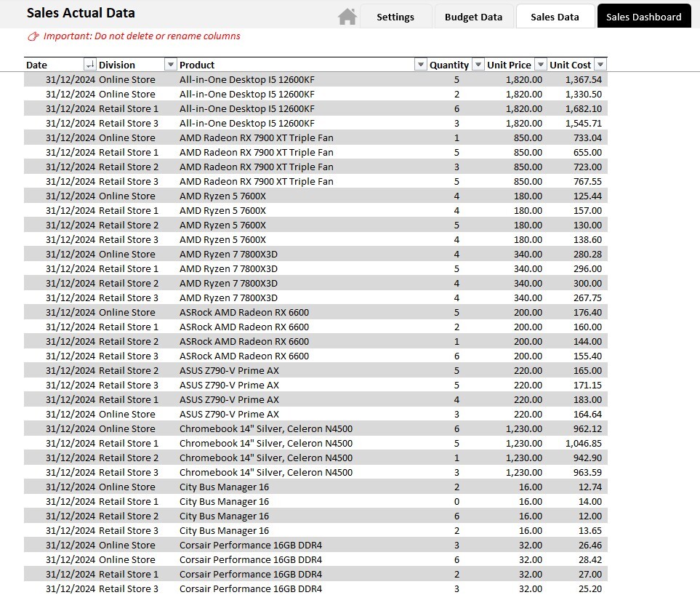The height and width of the screenshot is (595, 700).
Task: Select the Unit Price header text
Action: pos(509,65)
